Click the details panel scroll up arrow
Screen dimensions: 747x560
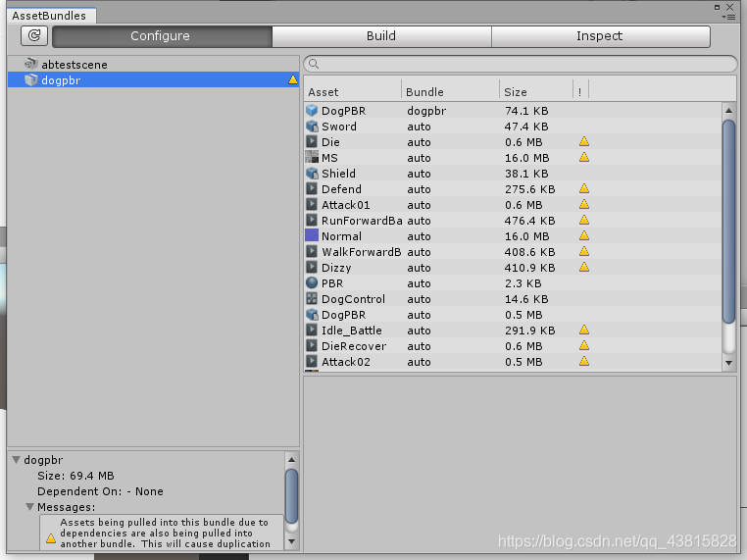pyautogui.click(x=291, y=460)
